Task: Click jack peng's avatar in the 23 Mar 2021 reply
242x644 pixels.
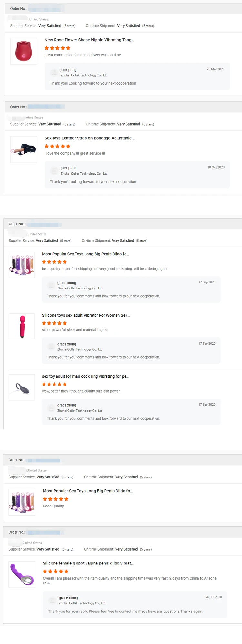Action: pyautogui.click(x=54, y=72)
